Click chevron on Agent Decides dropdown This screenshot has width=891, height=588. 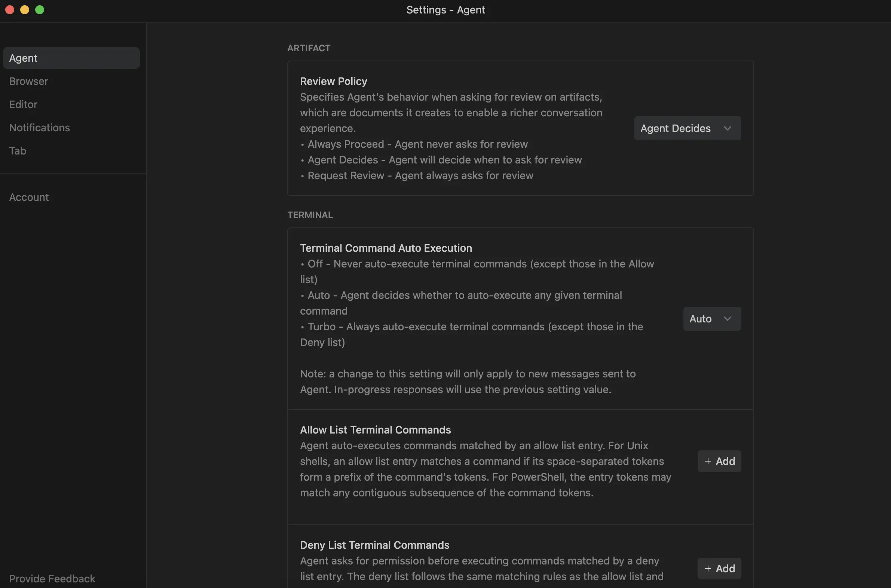727,128
